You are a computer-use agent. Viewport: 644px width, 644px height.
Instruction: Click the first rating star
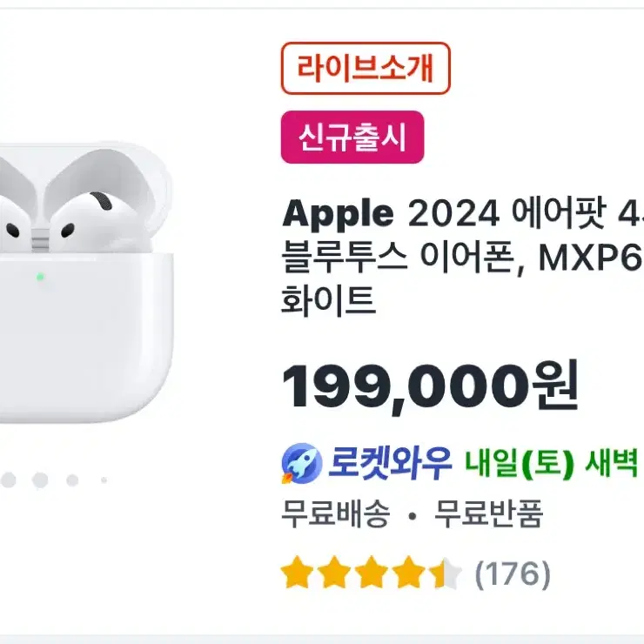297,573
